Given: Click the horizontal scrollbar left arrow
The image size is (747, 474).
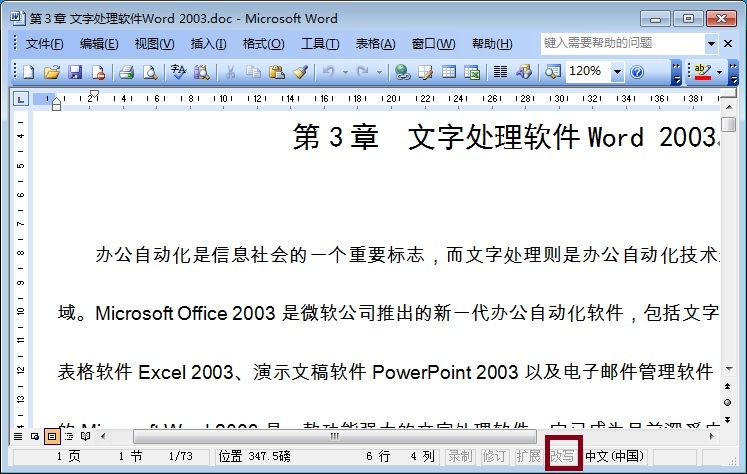Looking at the screenshot, I should pos(103,436).
